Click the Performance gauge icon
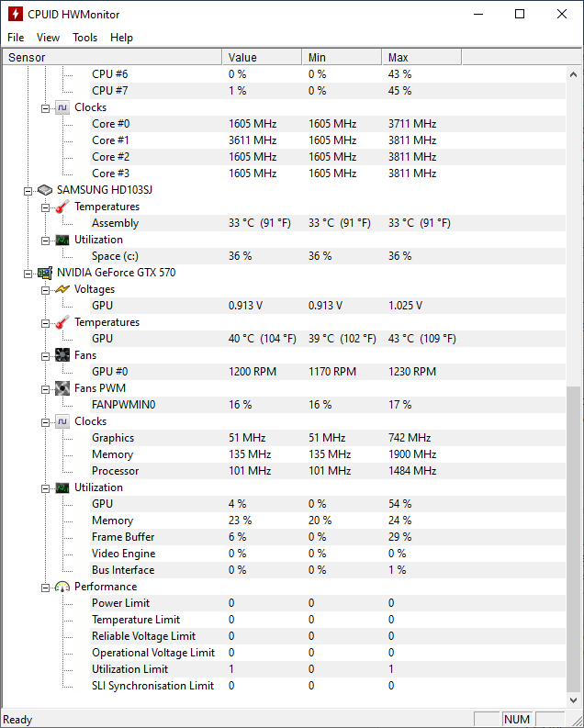This screenshot has width=584, height=728. coord(62,587)
